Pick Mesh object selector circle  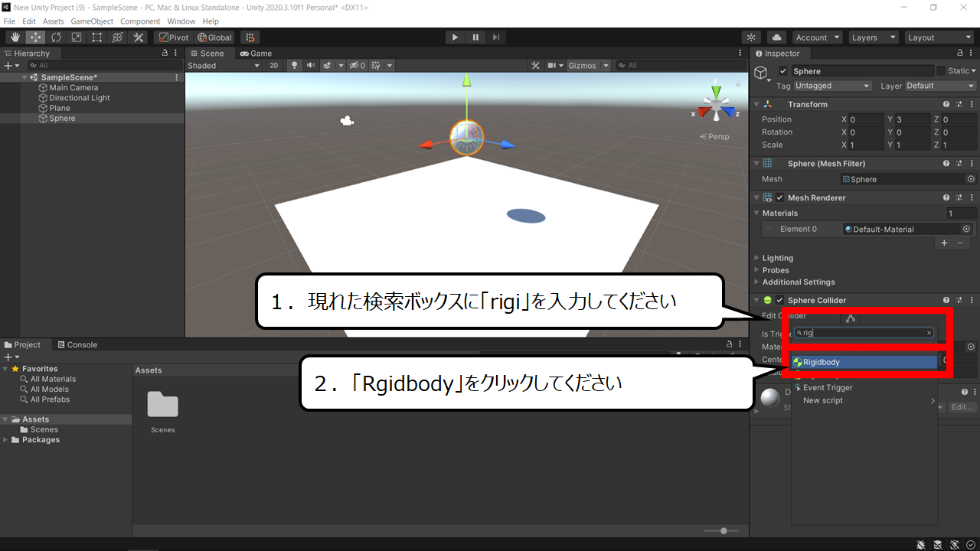point(971,179)
